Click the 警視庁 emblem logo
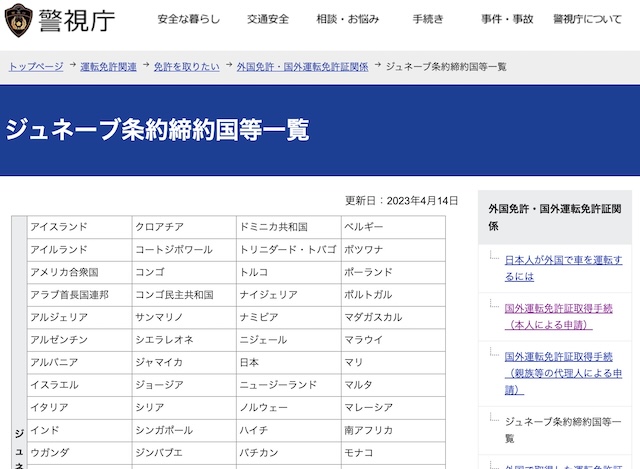Screen dimensions: 640x469 pyautogui.click(x=18, y=20)
